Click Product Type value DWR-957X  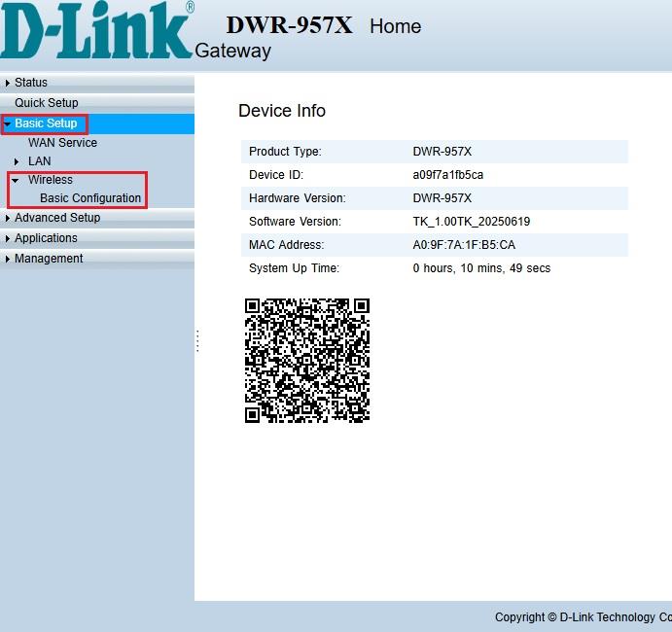click(x=442, y=152)
